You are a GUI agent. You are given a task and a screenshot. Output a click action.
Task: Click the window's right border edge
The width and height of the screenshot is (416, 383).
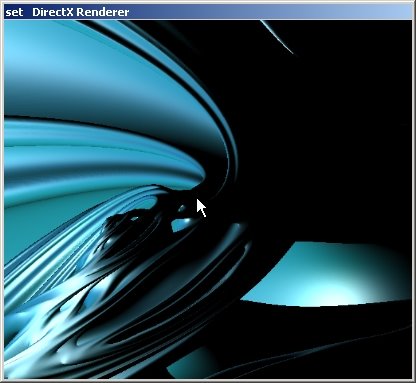(x=414, y=199)
